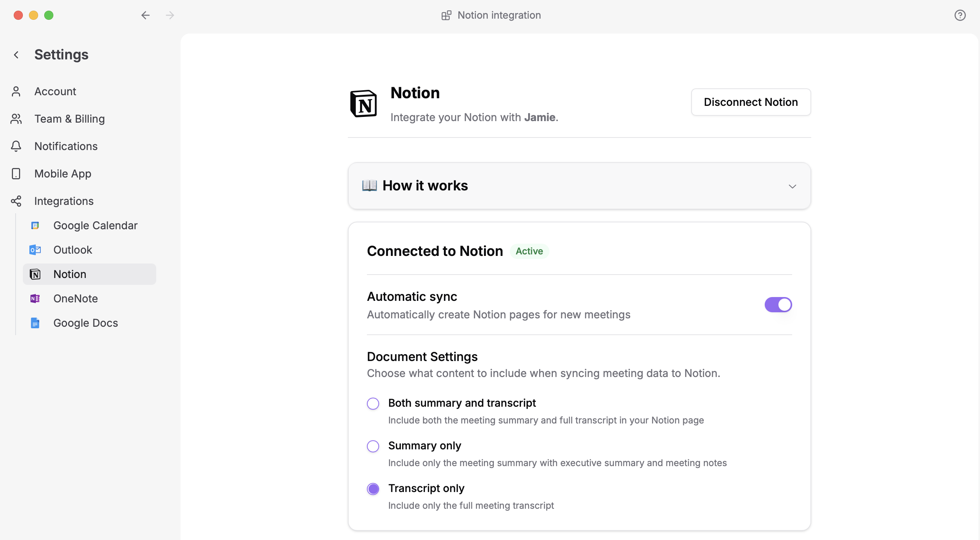
Task: Click 'Include only the meeting summary' description
Action: [557, 463]
